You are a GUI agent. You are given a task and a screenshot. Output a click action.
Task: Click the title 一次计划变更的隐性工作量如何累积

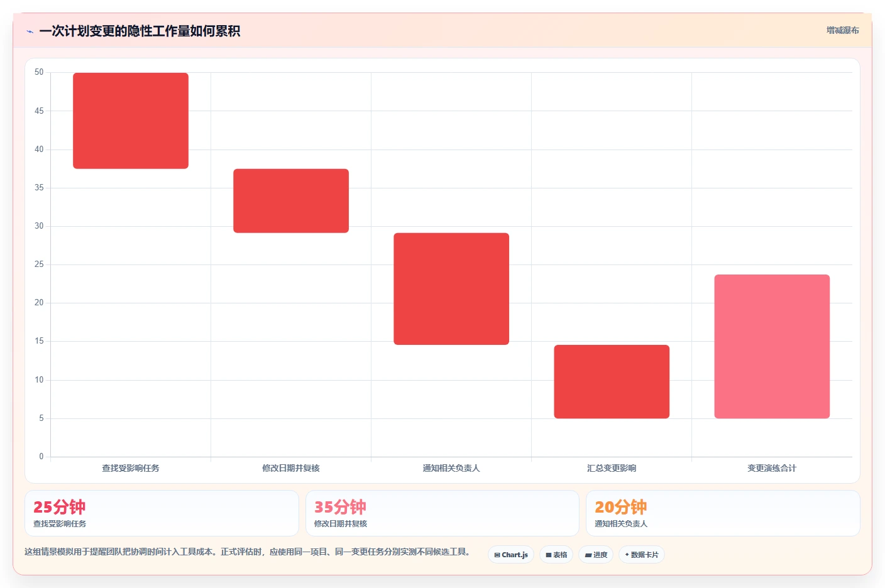coord(140,31)
